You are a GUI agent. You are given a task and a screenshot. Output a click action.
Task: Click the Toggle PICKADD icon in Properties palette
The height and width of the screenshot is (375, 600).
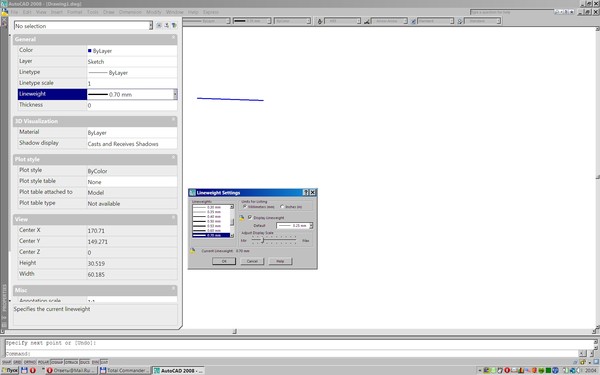(x=159, y=25)
